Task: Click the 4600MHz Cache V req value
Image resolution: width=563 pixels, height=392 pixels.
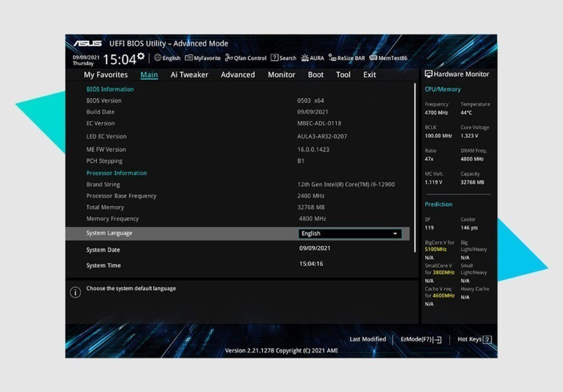Action: coord(443,295)
